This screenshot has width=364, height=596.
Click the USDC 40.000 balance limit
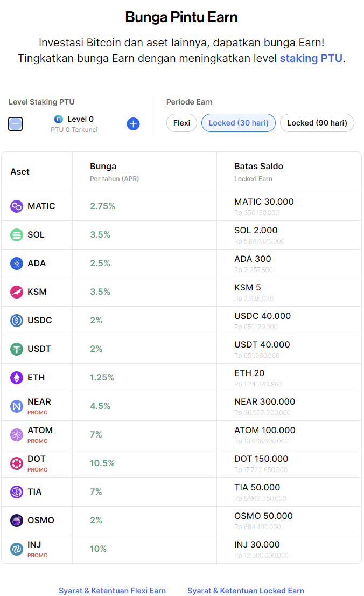(x=263, y=316)
